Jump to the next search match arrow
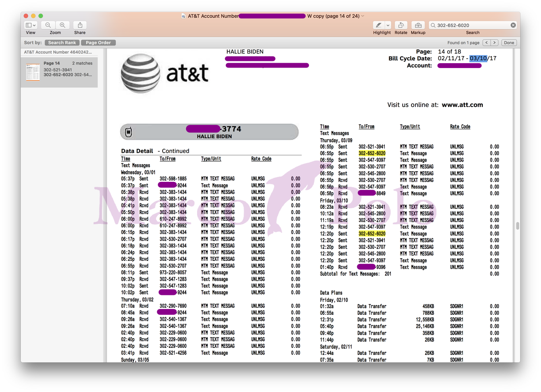This screenshot has height=392, width=541. tap(495, 43)
